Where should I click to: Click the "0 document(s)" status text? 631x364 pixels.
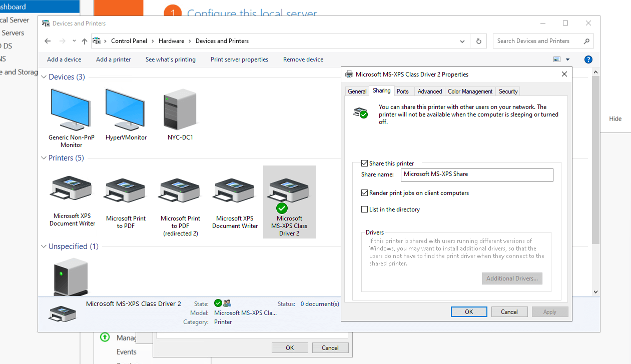pyautogui.click(x=319, y=304)
